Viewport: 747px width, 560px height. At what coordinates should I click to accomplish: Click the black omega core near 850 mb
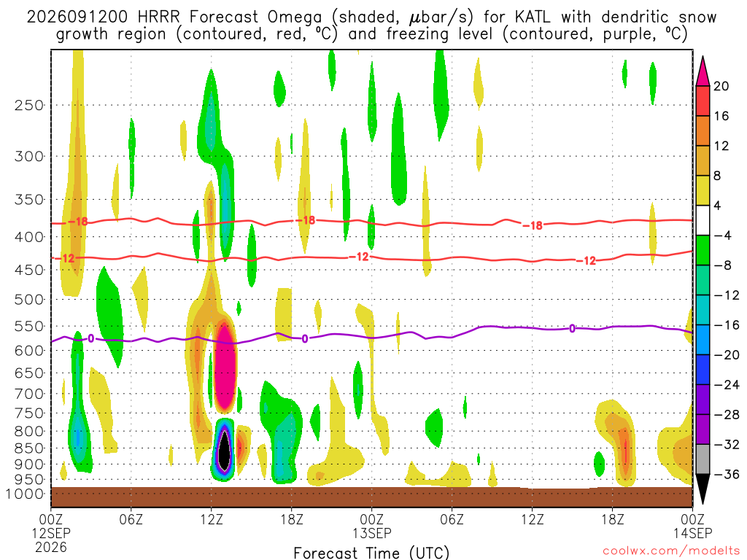pyautogui.click(x=224, y=450)
